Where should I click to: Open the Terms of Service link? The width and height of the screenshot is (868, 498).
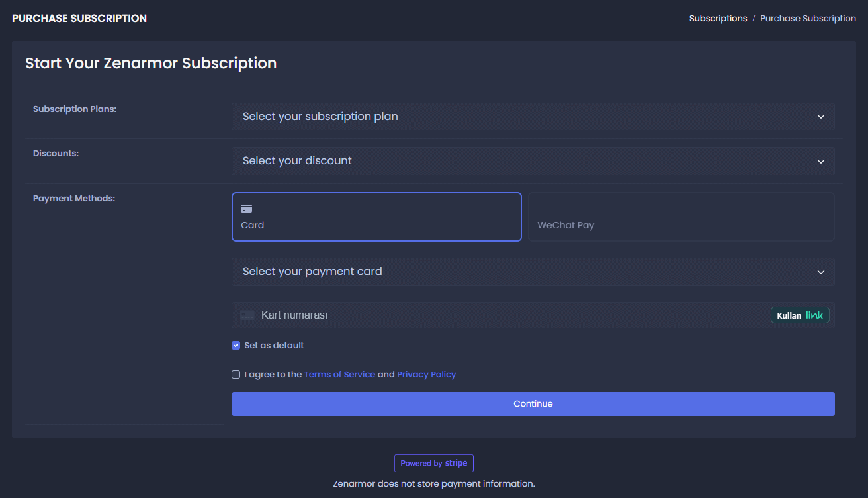coord(339,375)
